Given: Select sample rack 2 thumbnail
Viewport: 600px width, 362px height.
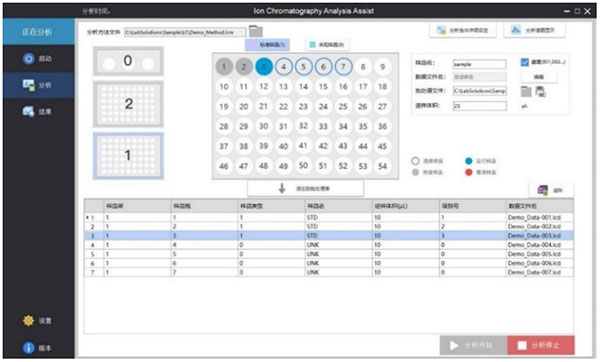Looking at the screenshot, I should (129, 104).
